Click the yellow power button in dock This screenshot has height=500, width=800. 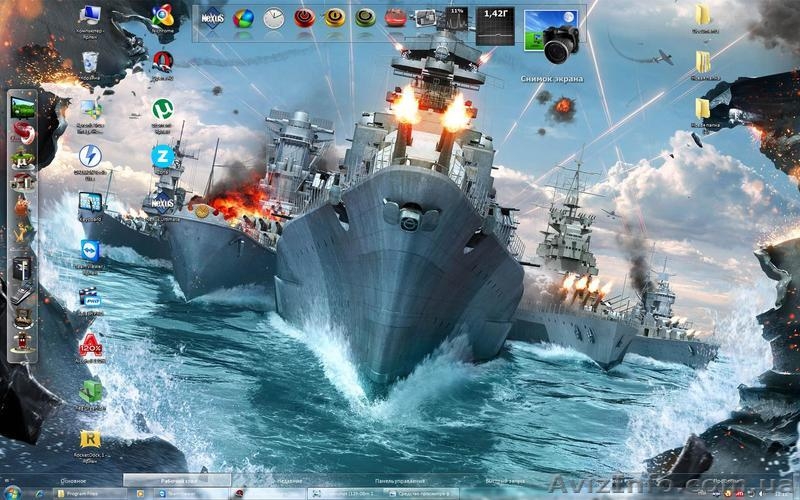click(x=335, y=18)
